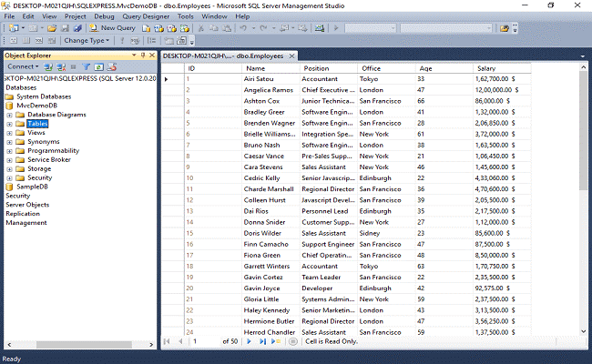Show the SQL Pane icon

click(39, 40)
